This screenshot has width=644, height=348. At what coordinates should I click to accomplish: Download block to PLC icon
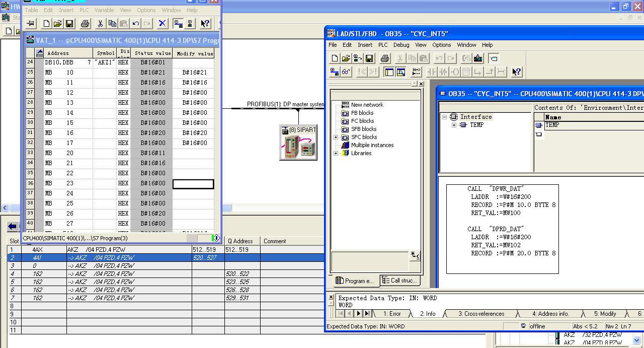[478, 58]
